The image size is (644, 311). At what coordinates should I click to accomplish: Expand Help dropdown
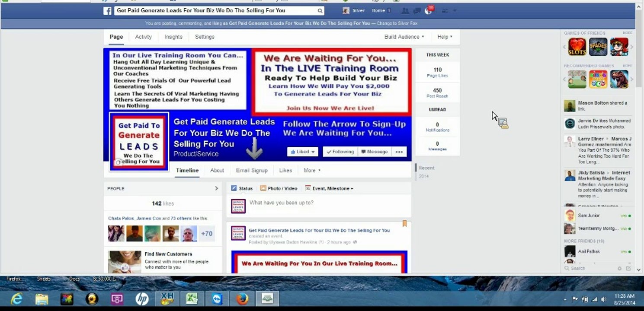pos(445,37)
